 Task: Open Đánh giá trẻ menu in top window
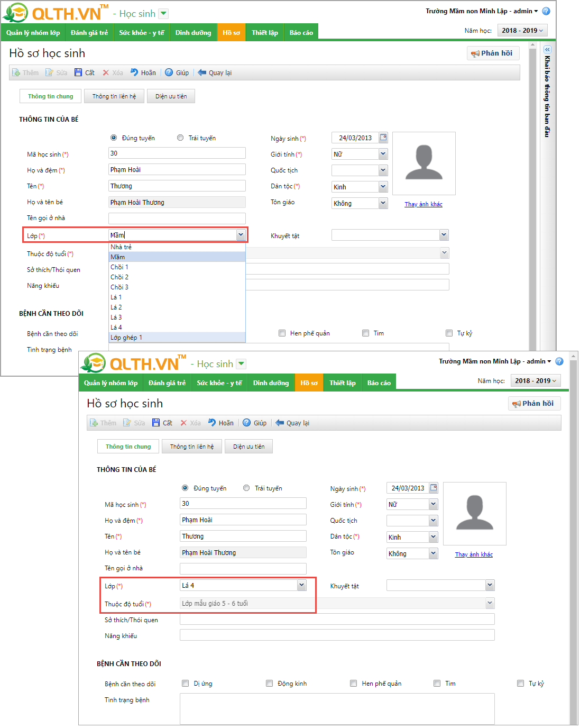(x=89, y=33)
